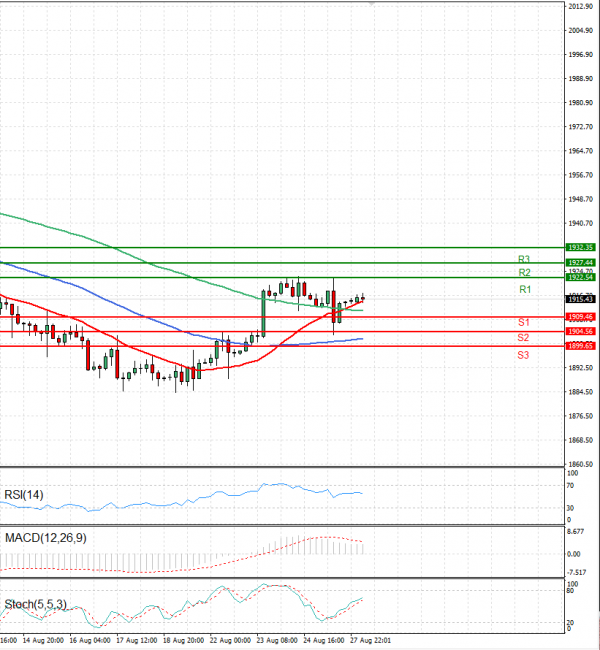
Task: Click the 23 Aug 08:00 time label
Action: (x=277, y=640)
